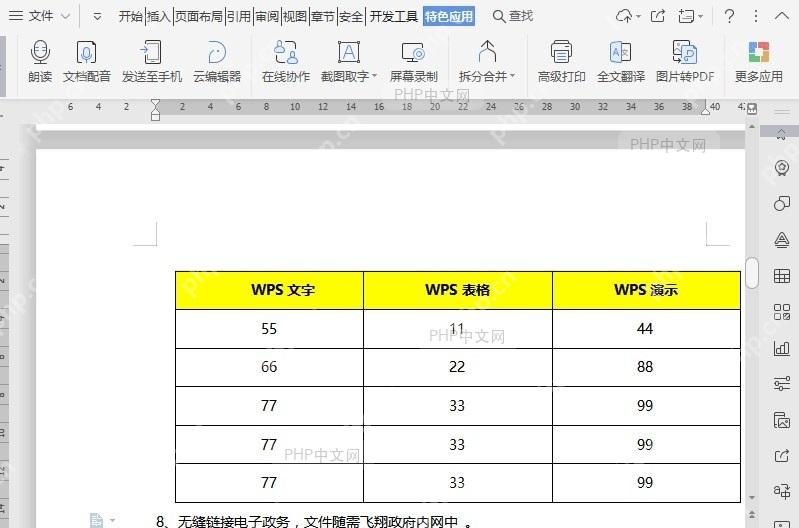
Task: Open the 图片转PDF converter
Action: click(x=685, y=62)
